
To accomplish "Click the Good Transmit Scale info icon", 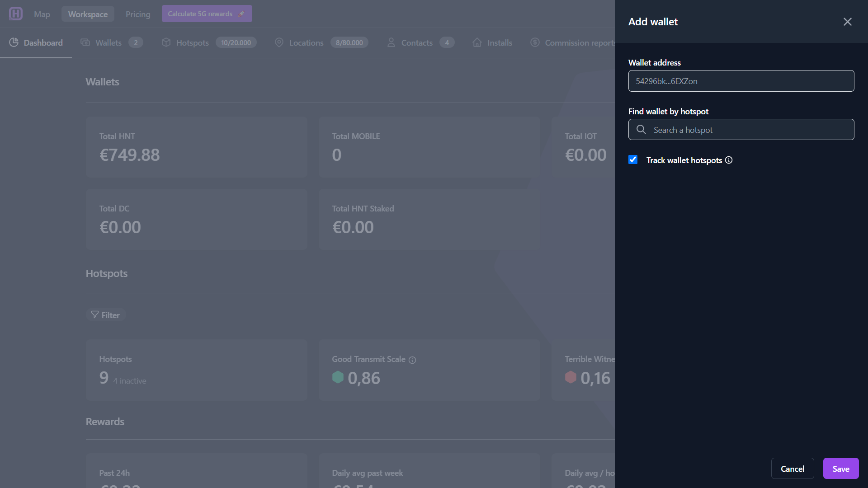I will click(412, 360).
